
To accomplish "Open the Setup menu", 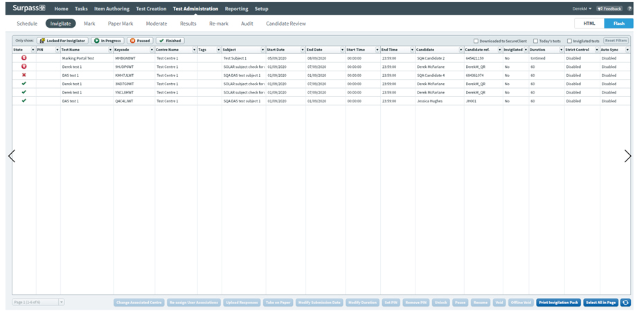I will point(261,8).
